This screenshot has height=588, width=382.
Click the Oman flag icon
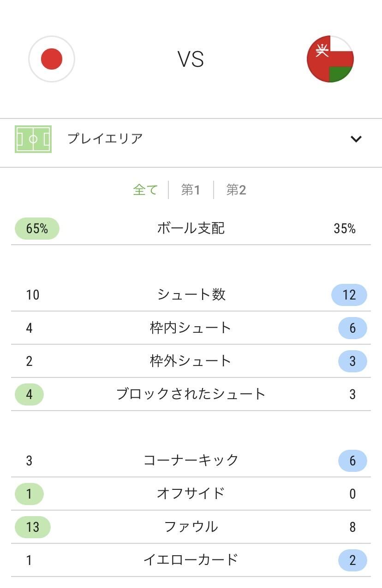(x=330, y=59)
